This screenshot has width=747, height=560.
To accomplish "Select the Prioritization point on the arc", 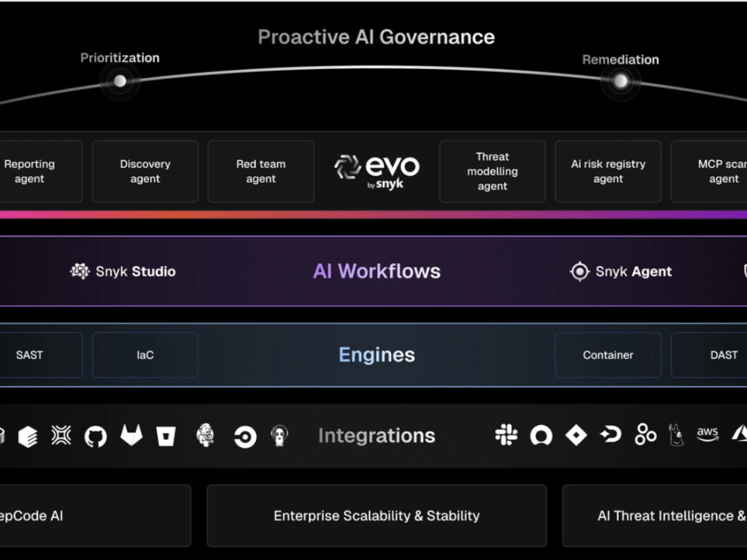I will coord(120,81).
